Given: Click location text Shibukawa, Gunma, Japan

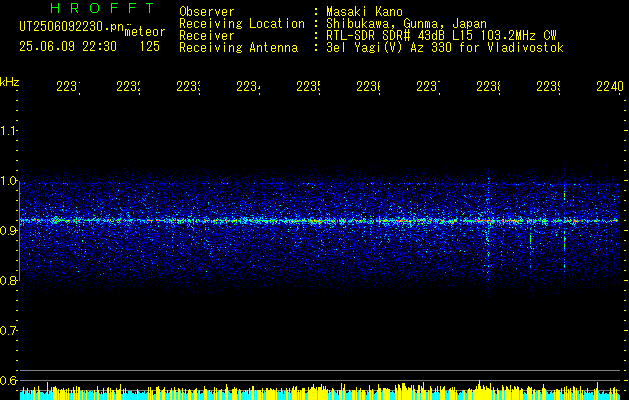Looking at the screenshot, I should pos(406,24).
